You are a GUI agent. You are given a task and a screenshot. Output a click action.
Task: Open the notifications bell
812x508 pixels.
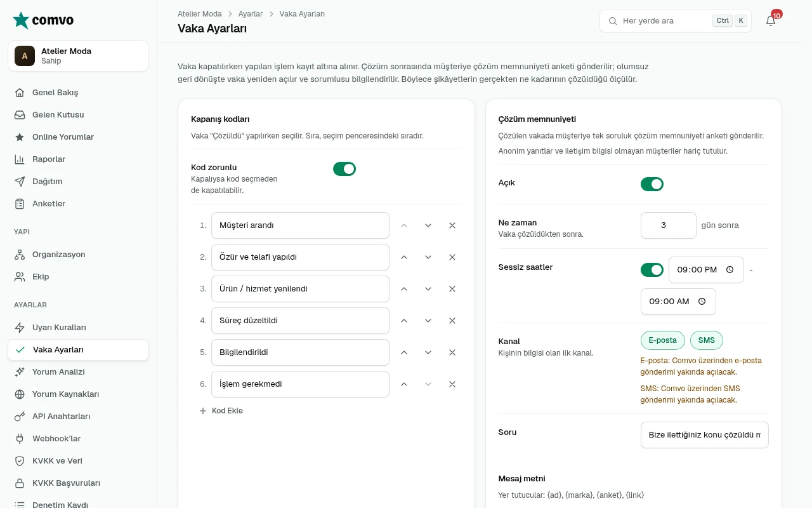[771, 21]
